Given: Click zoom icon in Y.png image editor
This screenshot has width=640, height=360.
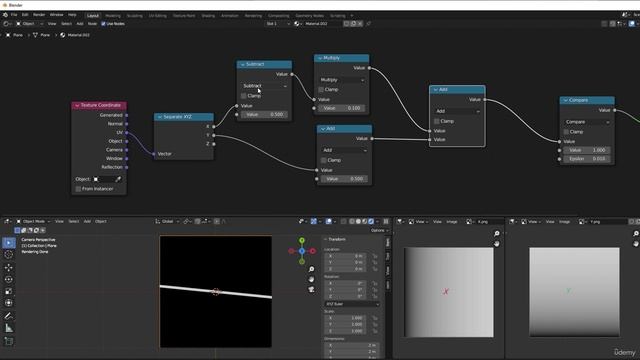Looking at the screenshot, I should (x=636, y=234).
